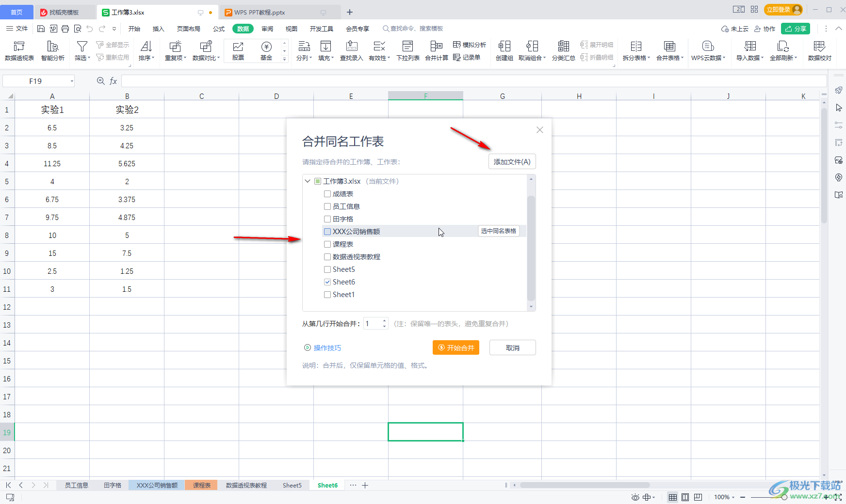Check the 员工信息 checkbox
This screenshot has width=846, height=504.
click(327, 206)
